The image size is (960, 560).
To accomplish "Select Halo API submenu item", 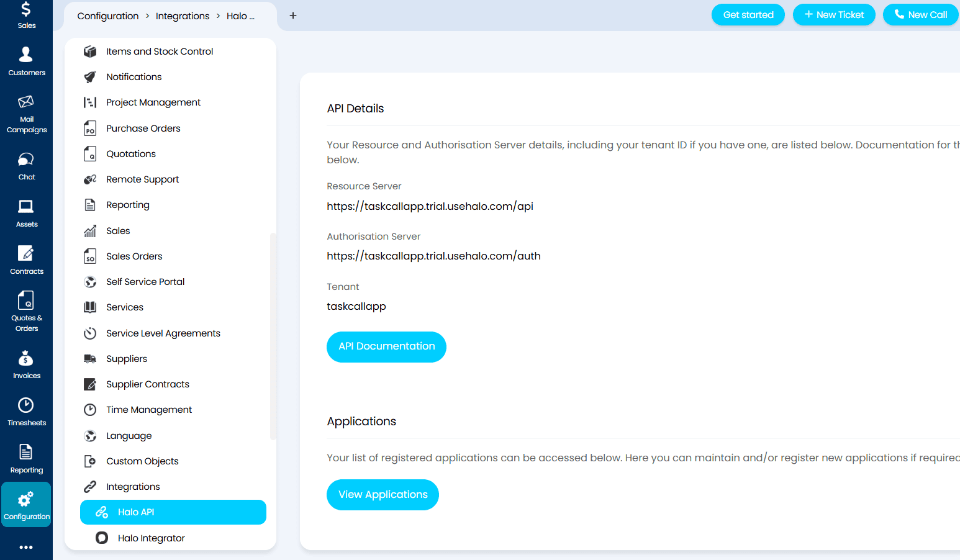I will pyautogui.click(x=173, y=512).
